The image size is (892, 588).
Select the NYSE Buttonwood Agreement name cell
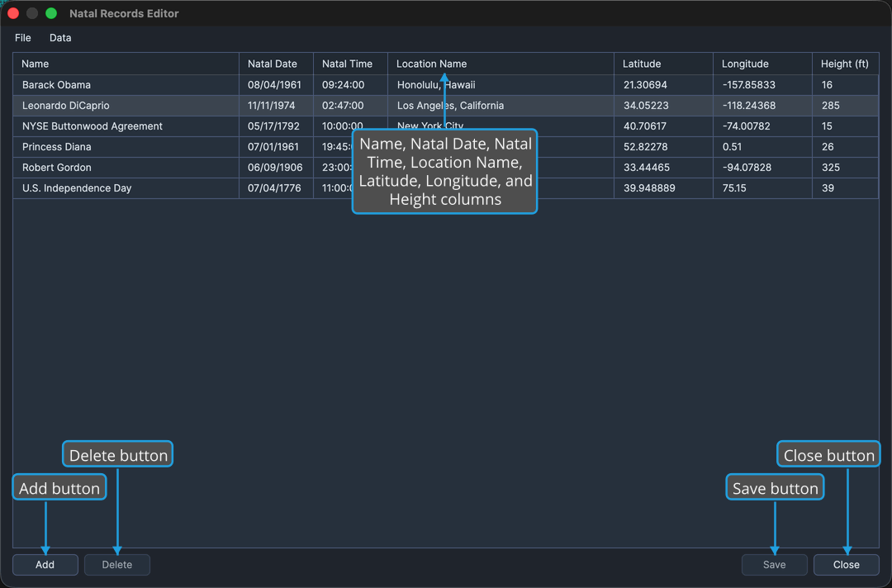pos(126,126)
